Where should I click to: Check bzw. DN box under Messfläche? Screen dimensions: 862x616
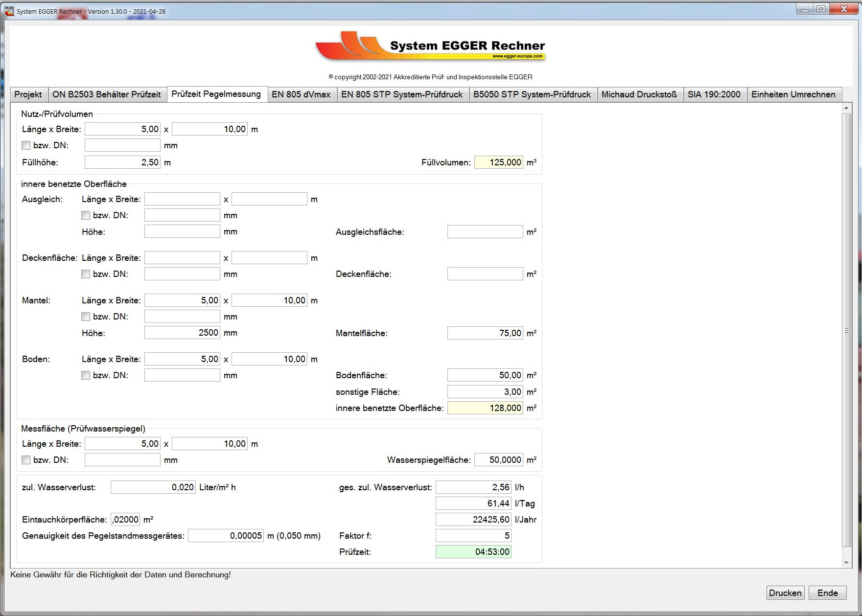pos(26,460)
